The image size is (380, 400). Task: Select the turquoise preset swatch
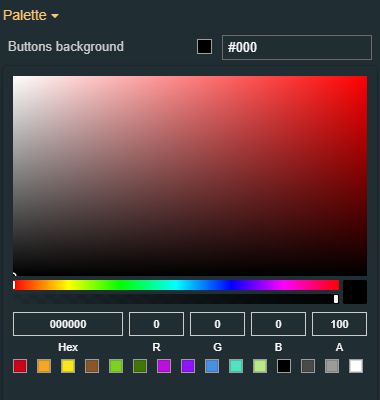click(x=236, y=366)
